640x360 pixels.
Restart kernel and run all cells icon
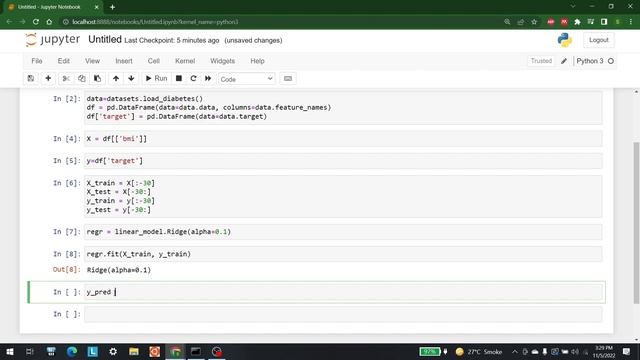(x=208, y=78)
